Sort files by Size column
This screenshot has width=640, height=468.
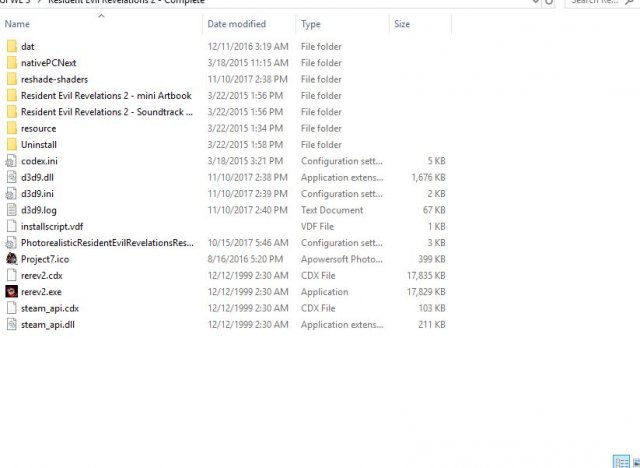click(x=402, y=23)
